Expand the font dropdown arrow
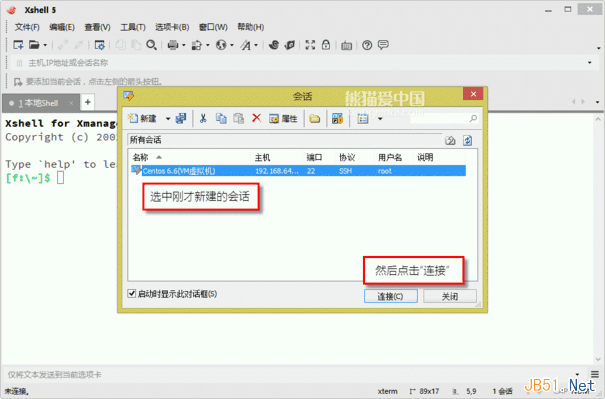Screen dimensions: 605x399 pyautogui.click(x=256, y=46)
